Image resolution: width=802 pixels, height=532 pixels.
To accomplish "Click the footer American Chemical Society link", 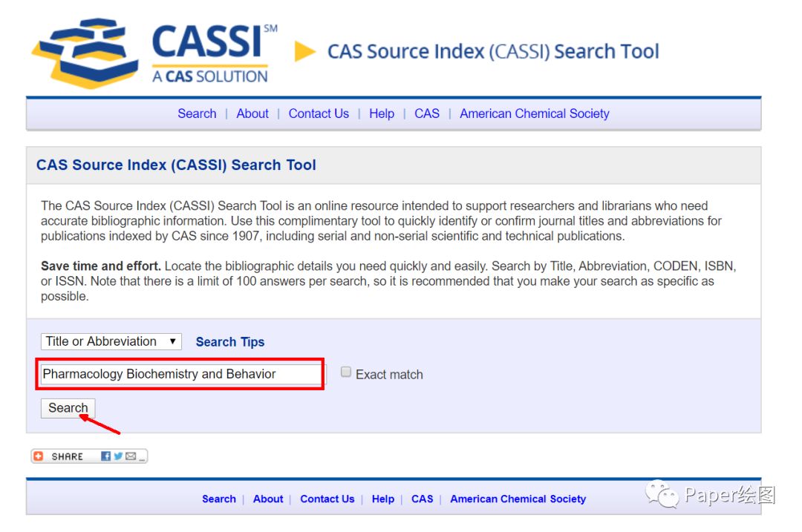I will (518, 499).
